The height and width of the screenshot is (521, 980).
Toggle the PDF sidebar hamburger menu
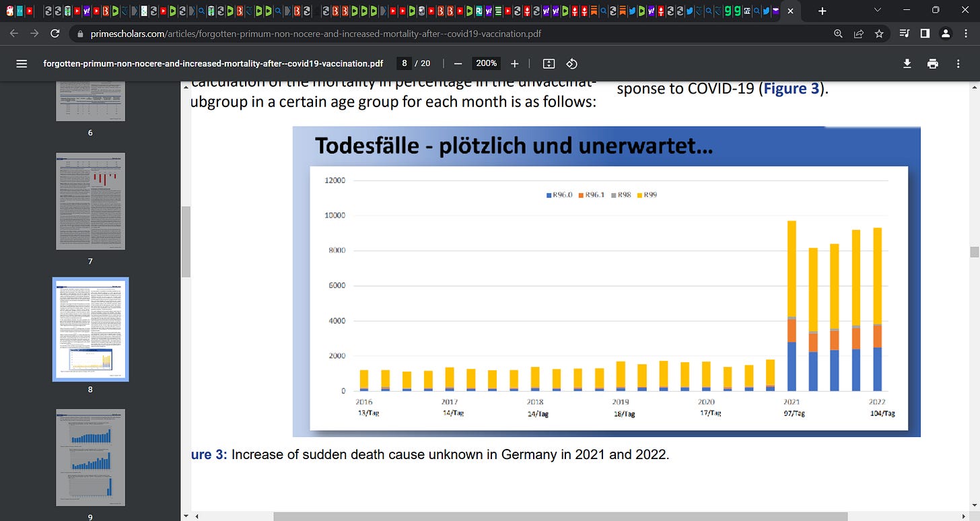point(22,63)
